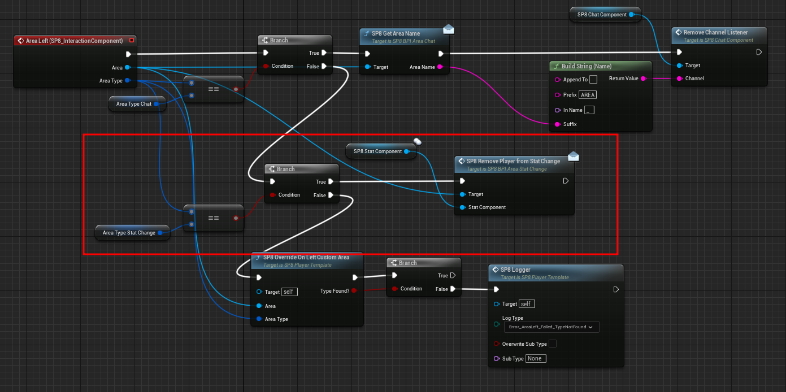Click the Area Name output pin
This screenshot has width=786, height=392.
(x=440, y=67)
